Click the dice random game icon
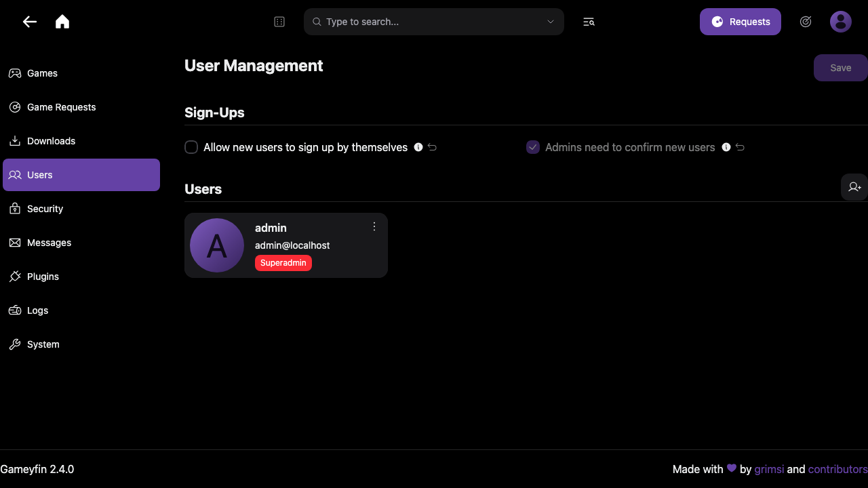This screenshot has width=868, height=488. pos(279,22)
